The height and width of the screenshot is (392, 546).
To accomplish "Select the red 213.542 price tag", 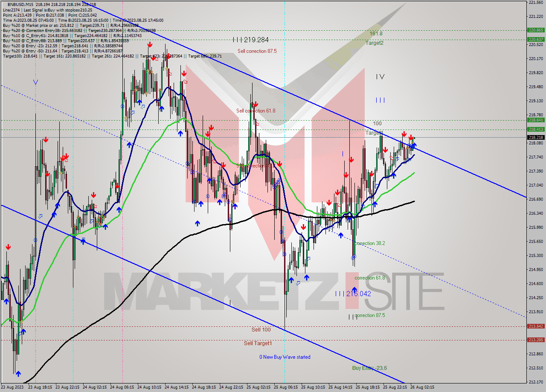I will click(x=536, y=326).
